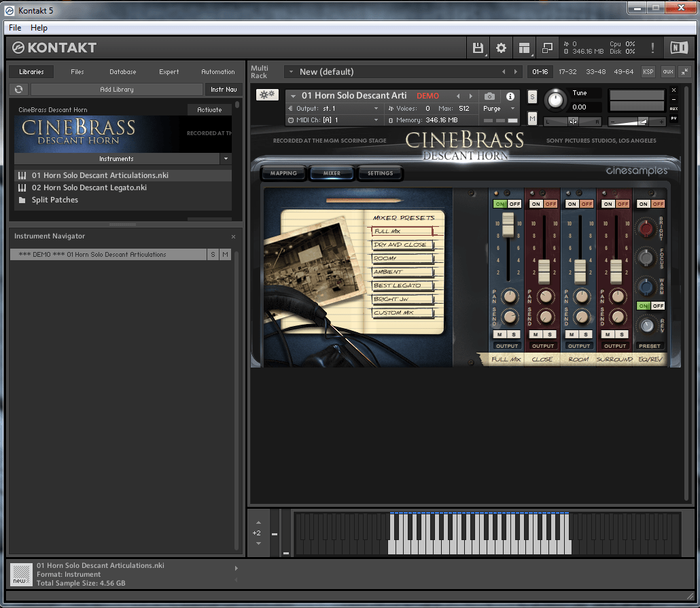Open the KSP multi script editor
Image resolution: width=700 pixels, height=608 pixels.
click(x=648, y=71)
